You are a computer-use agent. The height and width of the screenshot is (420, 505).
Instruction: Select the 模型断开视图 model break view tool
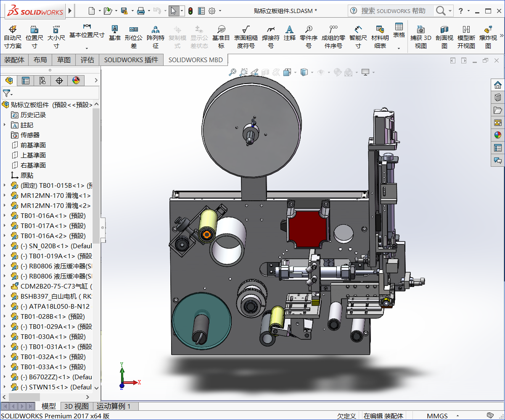pos(466,37)
